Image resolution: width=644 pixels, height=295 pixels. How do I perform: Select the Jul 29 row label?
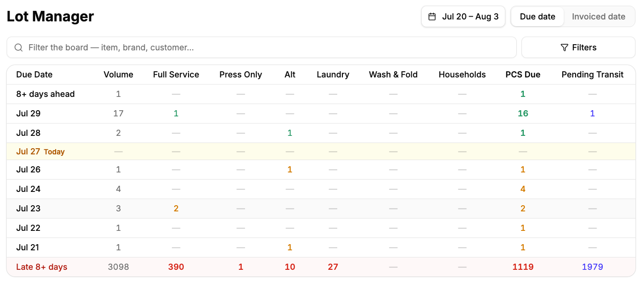pyautogui.click(x=28, y=114)
